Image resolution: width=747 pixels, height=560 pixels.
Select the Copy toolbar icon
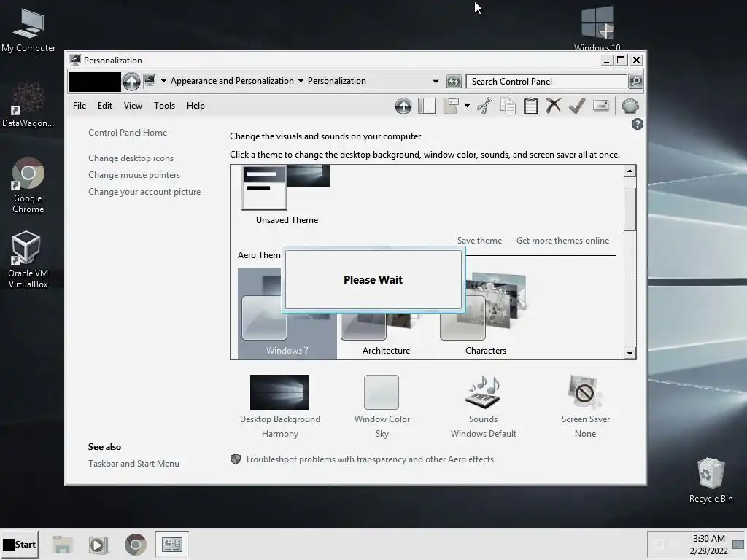coord(508,106)
